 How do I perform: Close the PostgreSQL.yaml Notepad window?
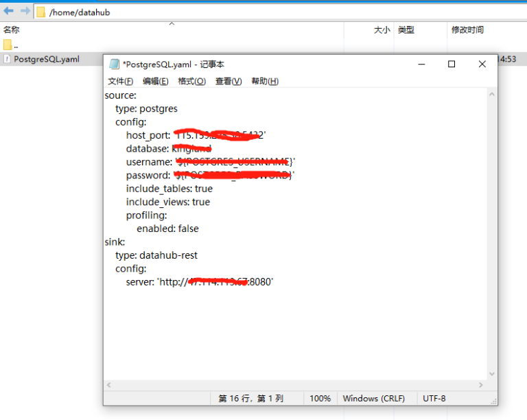[482, 64]
